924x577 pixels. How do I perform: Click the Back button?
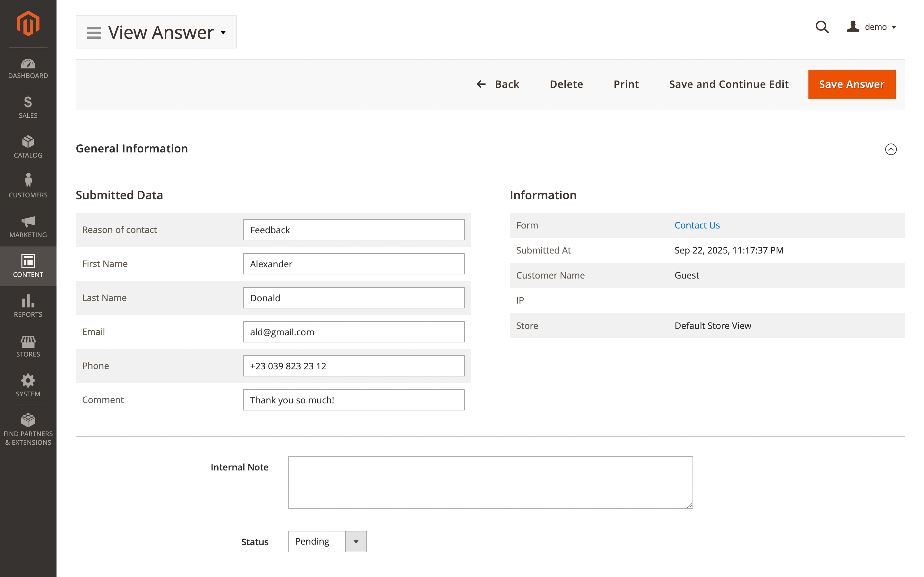498,84
